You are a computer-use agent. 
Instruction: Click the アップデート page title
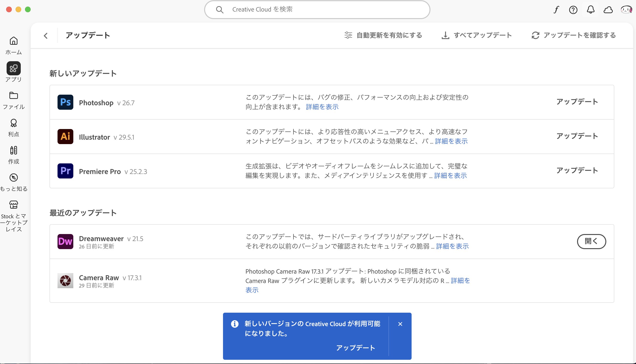tap(88, 35)
